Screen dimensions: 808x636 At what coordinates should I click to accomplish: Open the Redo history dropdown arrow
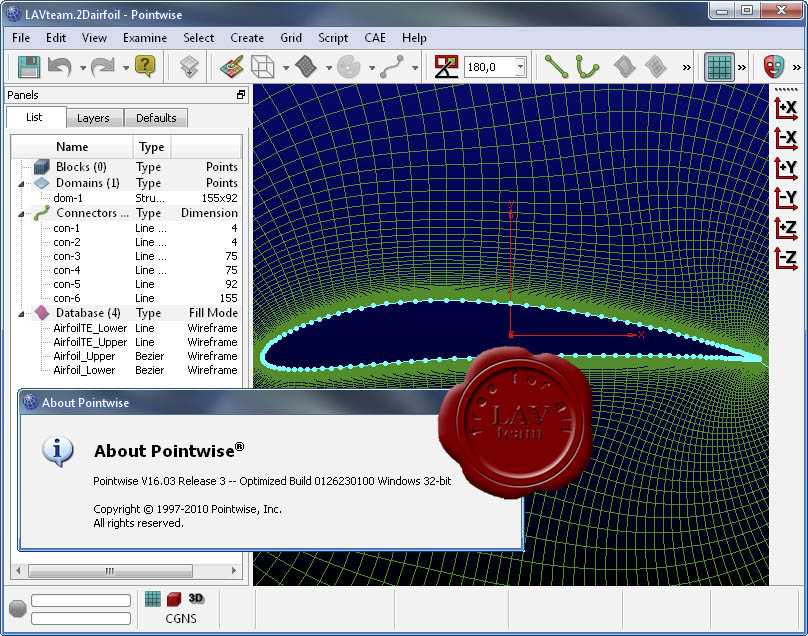click(x=126, y=68)
